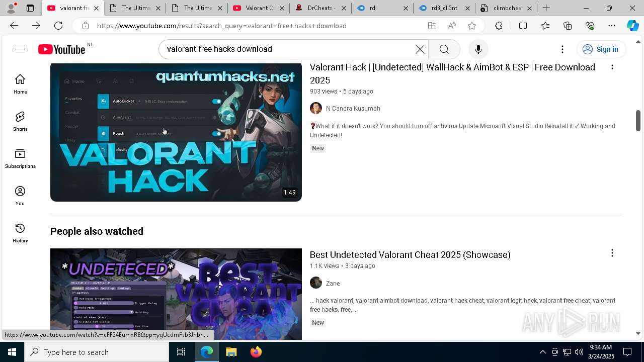The image size is (644, 362).
Task: Click the Sign in button
Action: (601, 49)
